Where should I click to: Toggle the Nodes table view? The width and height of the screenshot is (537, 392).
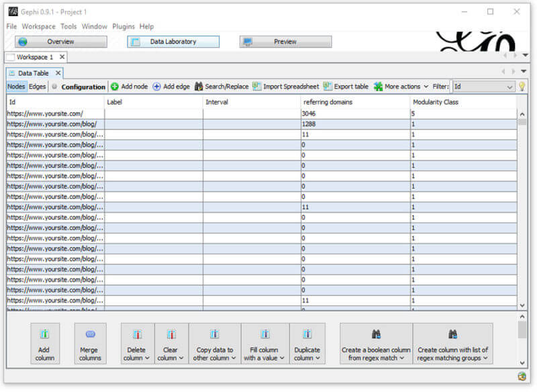[16, 87]
